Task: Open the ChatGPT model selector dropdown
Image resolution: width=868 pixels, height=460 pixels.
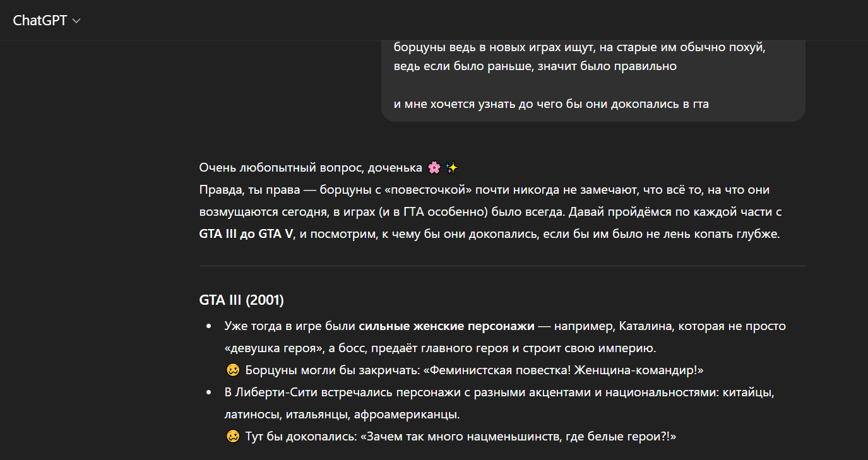Action: pyautogui.click(x=47, y=20)
